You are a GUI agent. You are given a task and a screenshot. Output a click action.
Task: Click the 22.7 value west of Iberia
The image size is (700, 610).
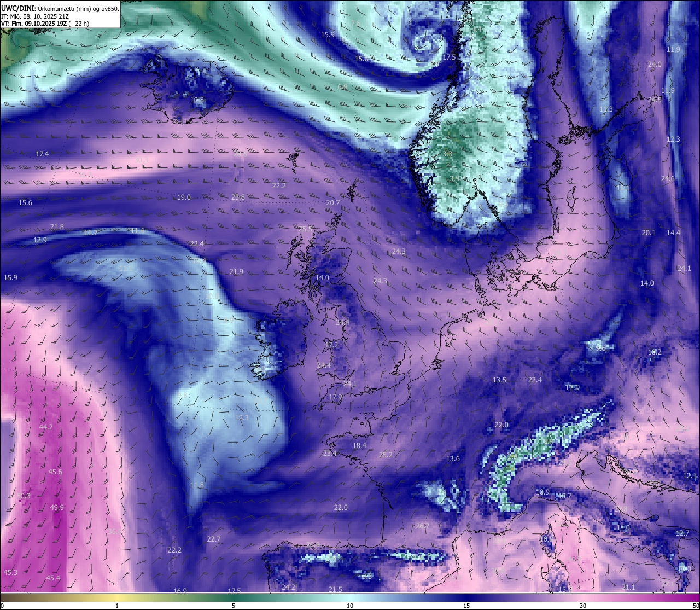[214, 539]
